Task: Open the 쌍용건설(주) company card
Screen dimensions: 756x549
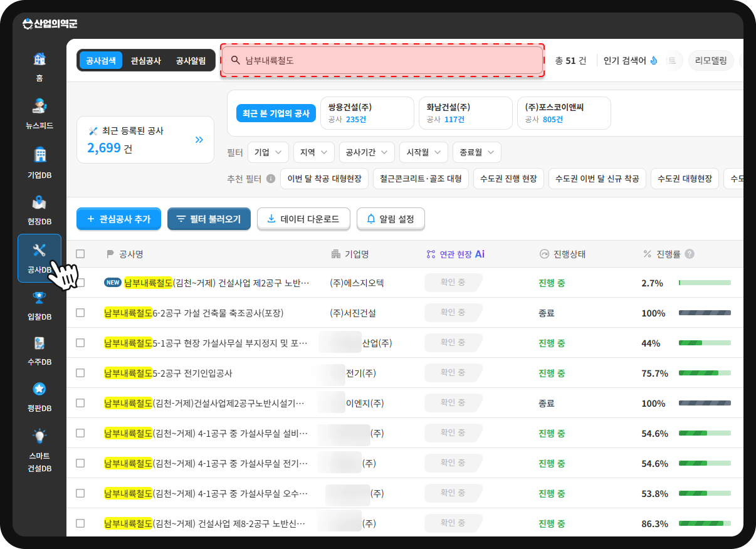Action: (x=367, y=113)
